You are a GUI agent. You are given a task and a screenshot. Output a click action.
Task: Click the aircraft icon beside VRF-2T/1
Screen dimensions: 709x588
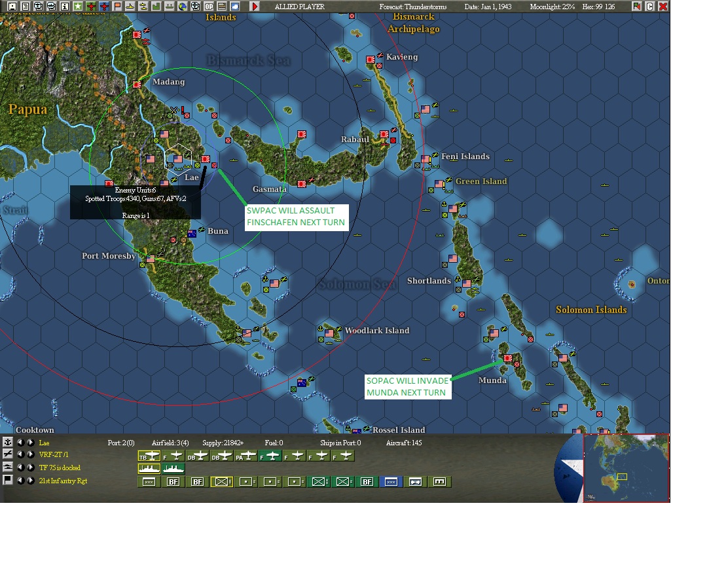click(7, 454)
